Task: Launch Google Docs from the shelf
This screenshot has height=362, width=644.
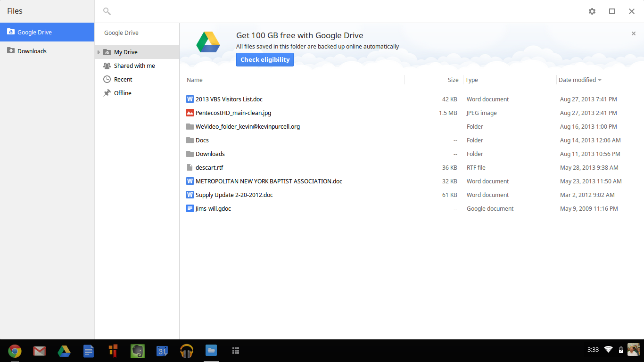Action: point(89,351)
